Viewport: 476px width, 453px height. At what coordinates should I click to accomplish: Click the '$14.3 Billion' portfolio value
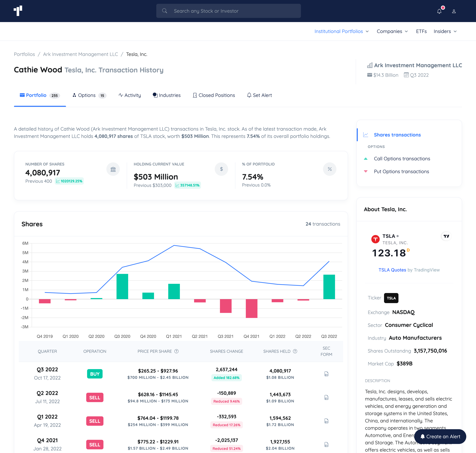[x=386, y=75]
